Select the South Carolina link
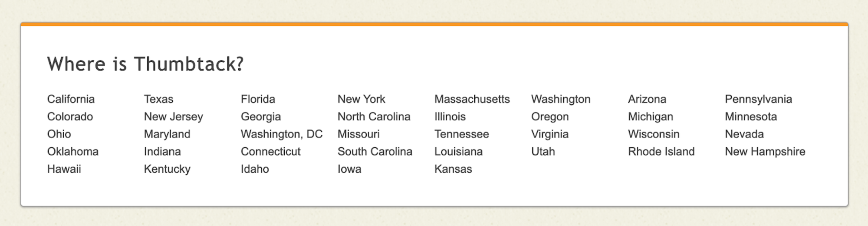This screenshot has width=868, height=226. point(375,151)
